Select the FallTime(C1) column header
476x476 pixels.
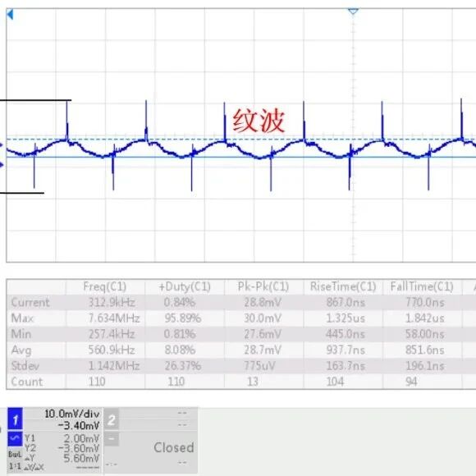pyautogui.click(x=422, y=286)
